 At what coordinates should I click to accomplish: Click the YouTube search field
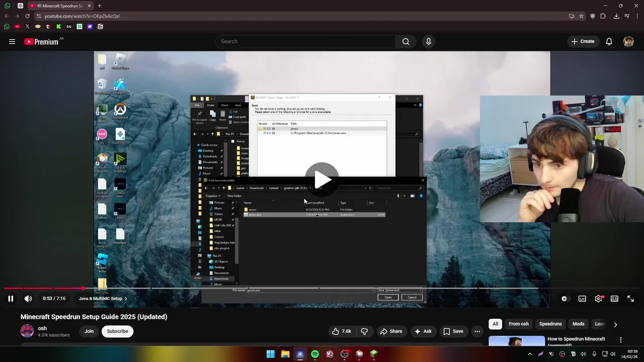coord(306,42)
